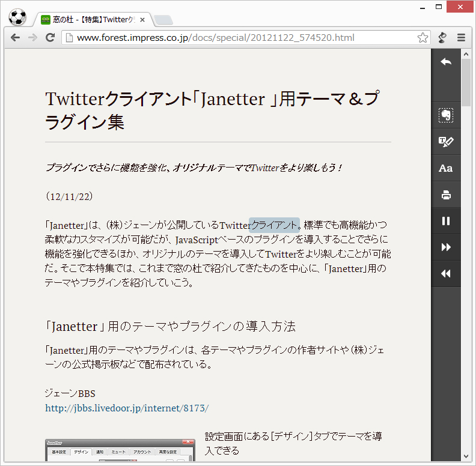Activate the highlighter tool in sidebar
The image size is (476, 466).
(445, 142)
